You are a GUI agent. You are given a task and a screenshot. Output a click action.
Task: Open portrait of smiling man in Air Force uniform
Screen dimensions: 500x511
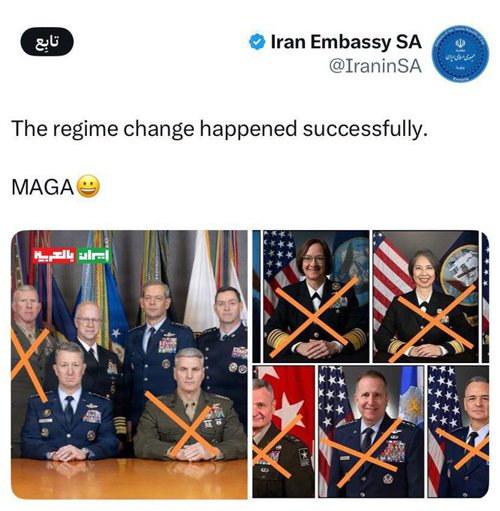pyautogui.click(x=371, y=431)
